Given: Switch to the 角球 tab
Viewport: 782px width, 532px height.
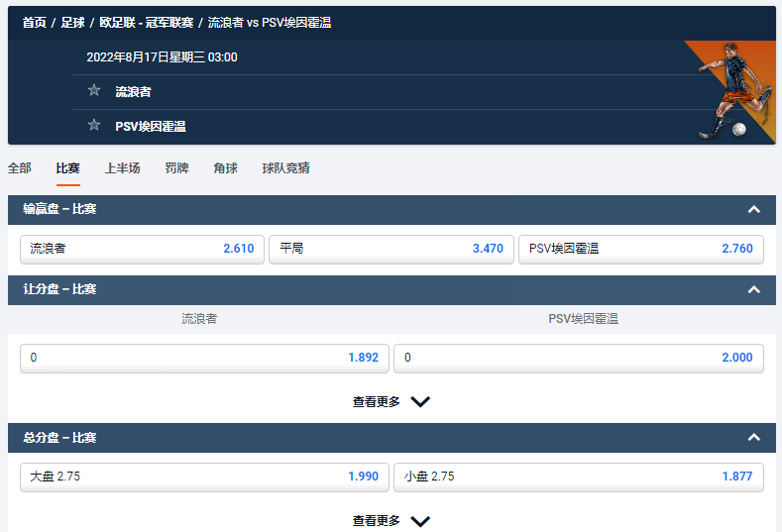Looking at the screenshot, I should click(225, 168).
